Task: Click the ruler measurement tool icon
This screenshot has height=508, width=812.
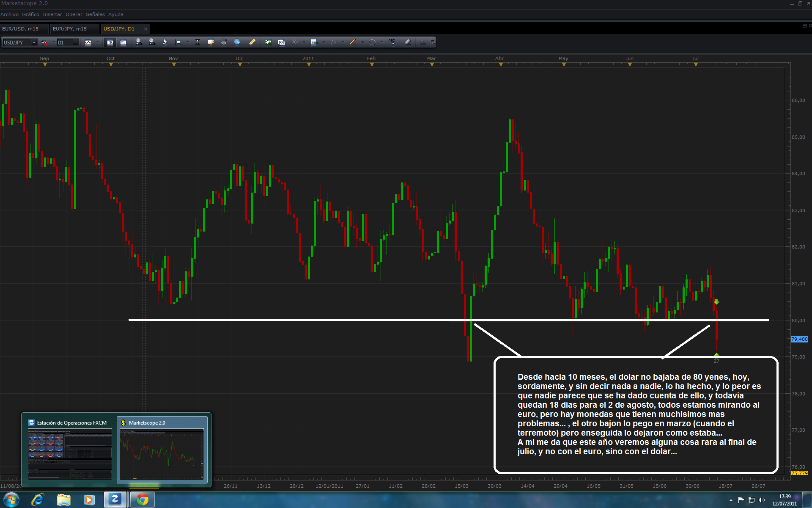Action: click(x=252, y=42)
